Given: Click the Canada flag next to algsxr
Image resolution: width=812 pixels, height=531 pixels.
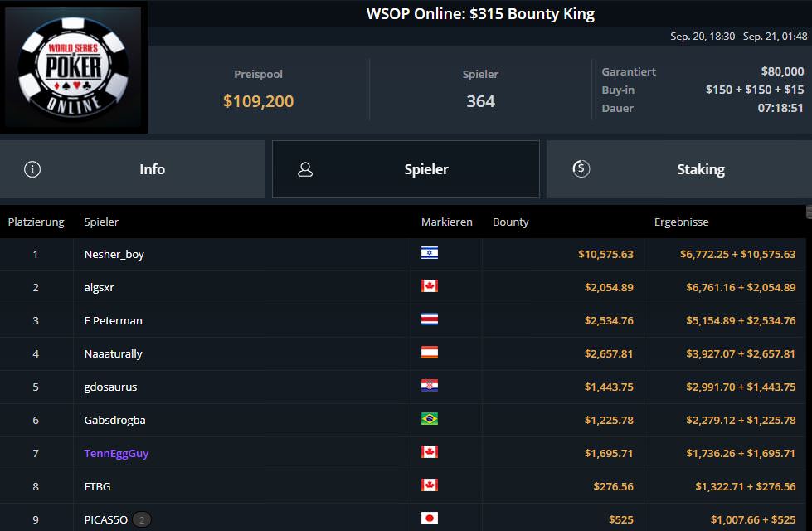Looking at the screenshot, I should (430, 286).
